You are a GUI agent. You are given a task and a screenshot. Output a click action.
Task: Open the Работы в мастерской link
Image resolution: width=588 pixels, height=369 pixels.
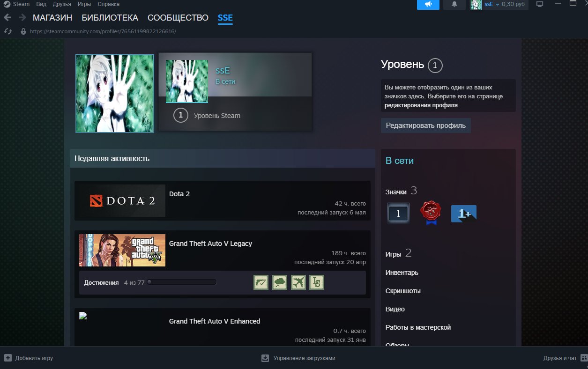pyautogui.click(x=418, y=327)
